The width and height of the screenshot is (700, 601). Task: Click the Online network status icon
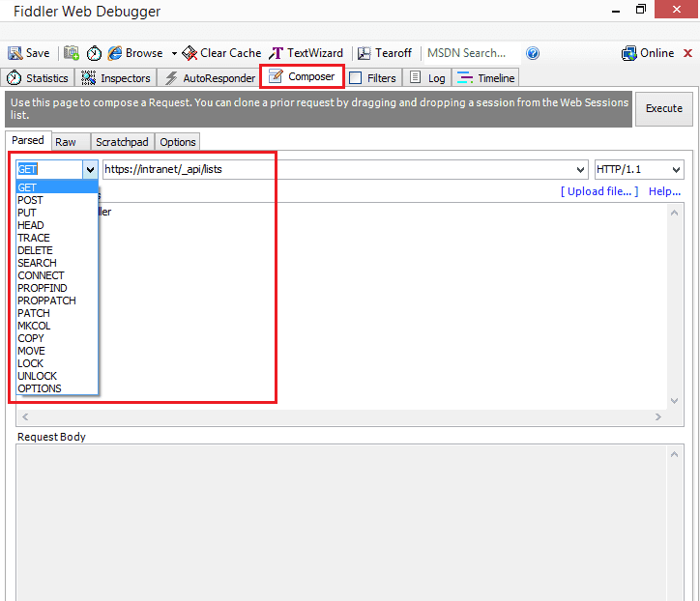point(629,53)
